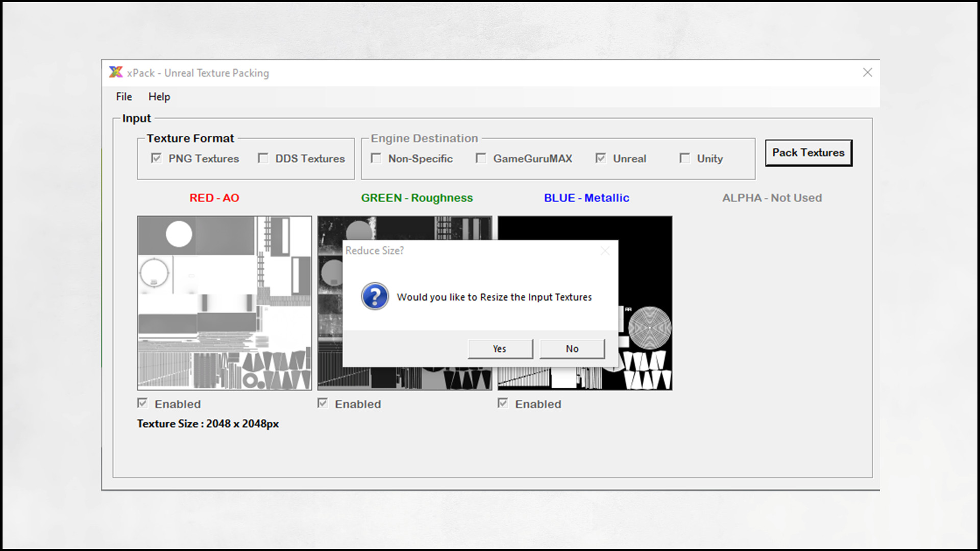Viewport: 980px width, 551px height.
Task: Click the blue question mark icon
Action: click(x=375, y=296)
